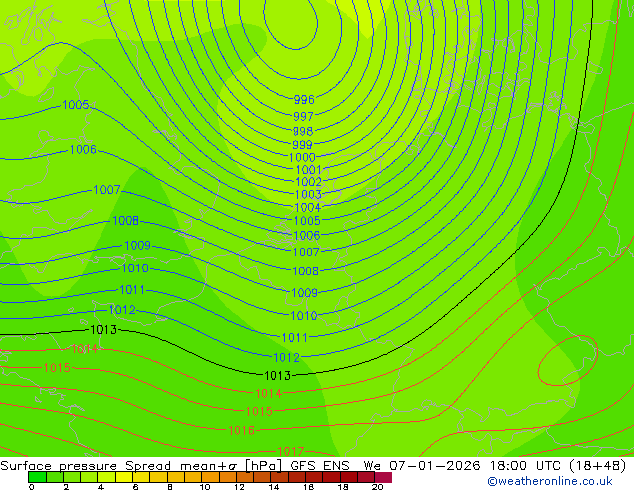Select the red 1016 isobar label
The height and width of the screenshot is (490, 634).
(x=241, y=431)
